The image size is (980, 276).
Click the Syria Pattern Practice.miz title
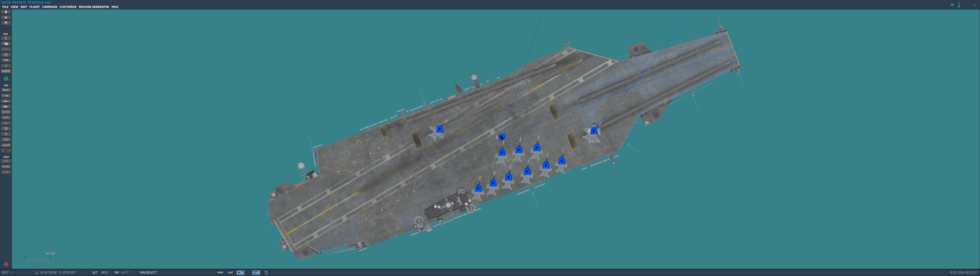[26, 2]
